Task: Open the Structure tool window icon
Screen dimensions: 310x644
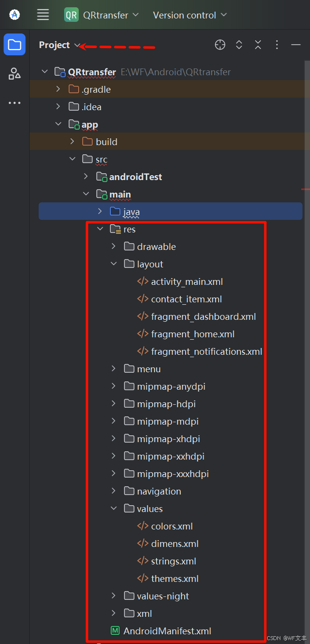Action: click(x=15, y=74)
